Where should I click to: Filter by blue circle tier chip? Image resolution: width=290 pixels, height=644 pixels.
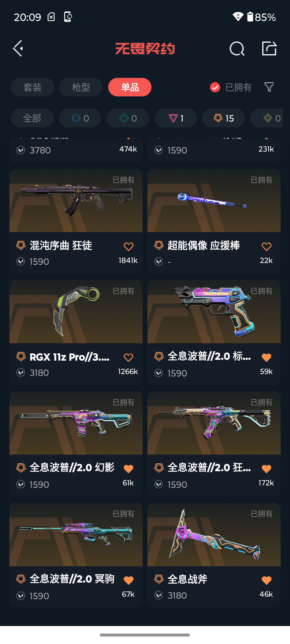[80, 118]
